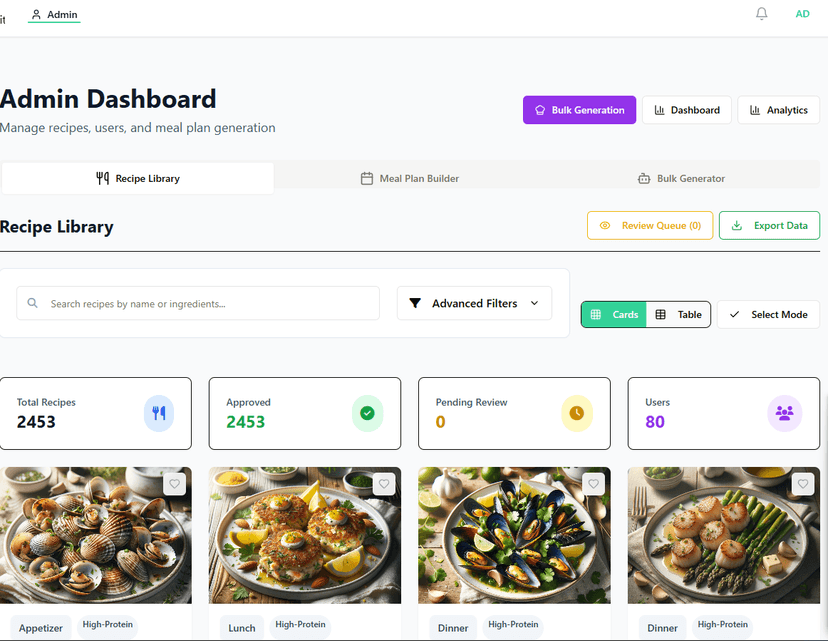Click the green Approved checkmark icon
The width and height of the screenshot is (828, 641).
tap(367, 412)
